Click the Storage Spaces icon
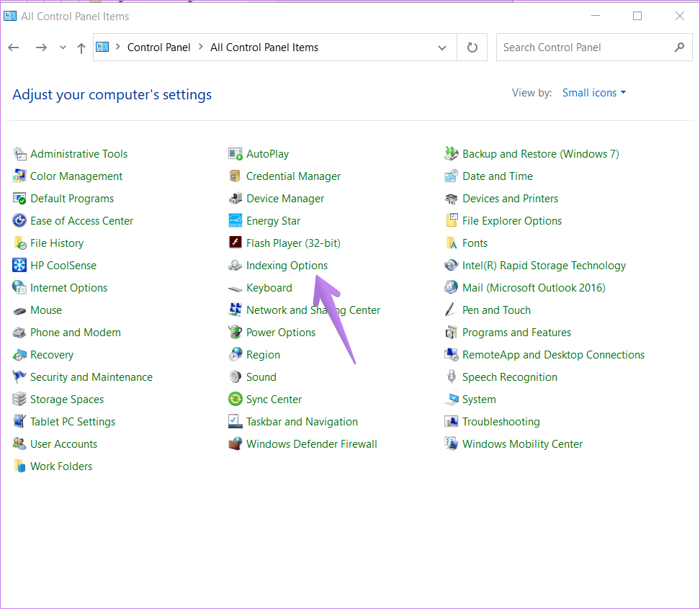This screenshot has height=609, width=700. [x=19, y=400]
